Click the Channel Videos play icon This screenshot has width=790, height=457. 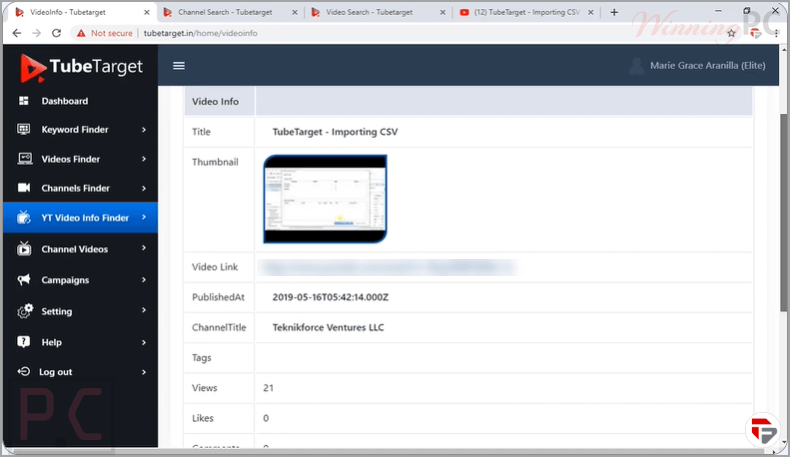[x=24, y=248]
